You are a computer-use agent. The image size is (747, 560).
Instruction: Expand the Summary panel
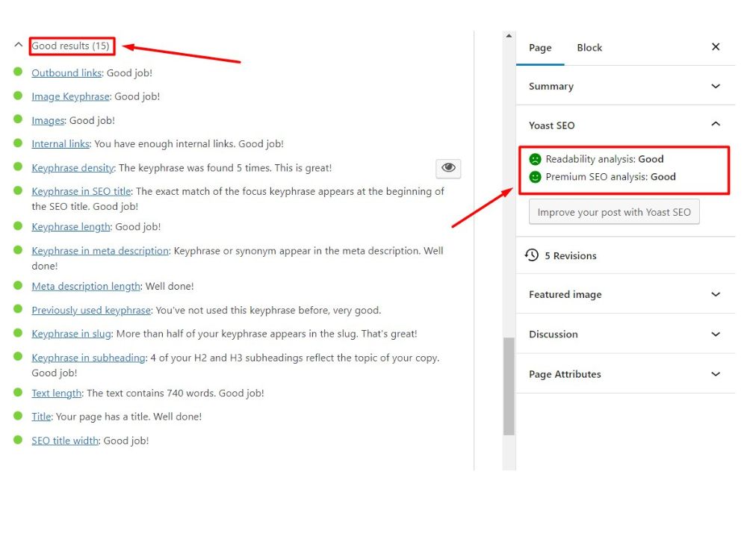pyautogui.click(x=625, y=86)
